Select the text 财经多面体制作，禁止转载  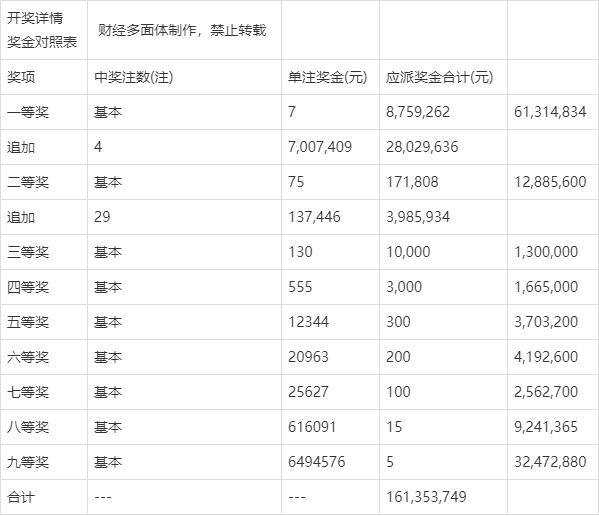[x=182, y=30]
